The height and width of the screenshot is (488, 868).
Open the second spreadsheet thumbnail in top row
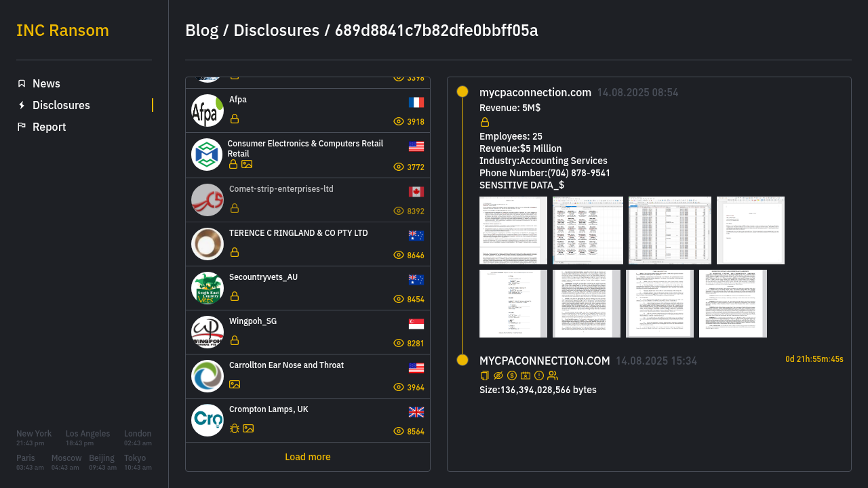point(588,230)
